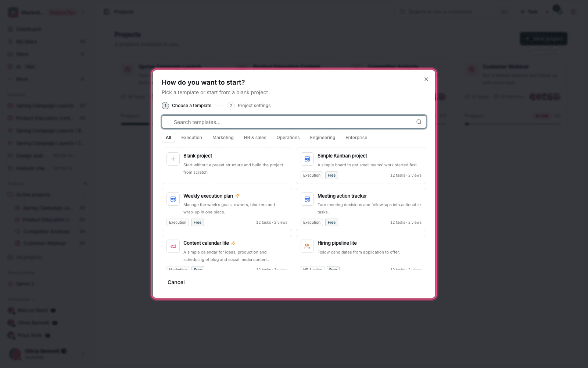Click Execution tag on Meeting action tracker
This screenshot has height=368, width=588.
(x=312, y=223)
